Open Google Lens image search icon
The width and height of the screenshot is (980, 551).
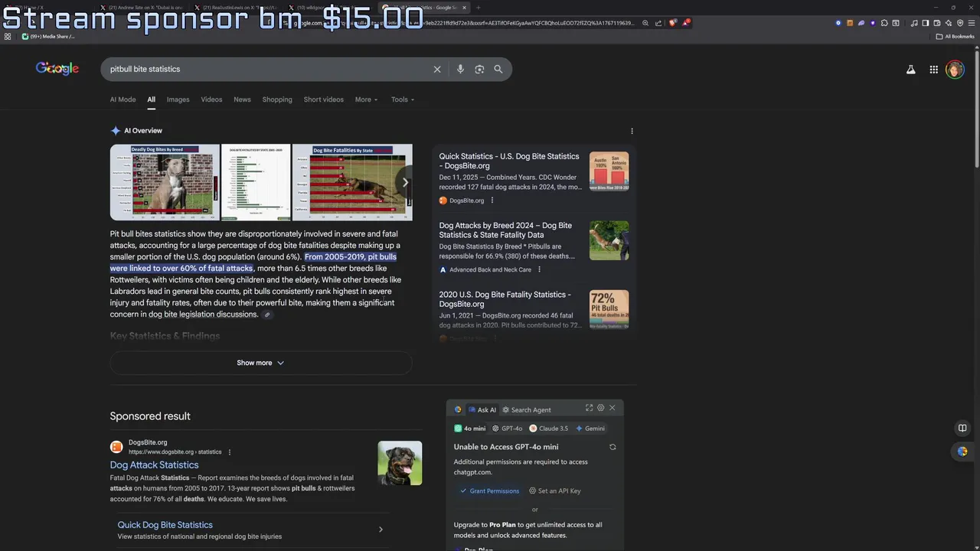479,69
